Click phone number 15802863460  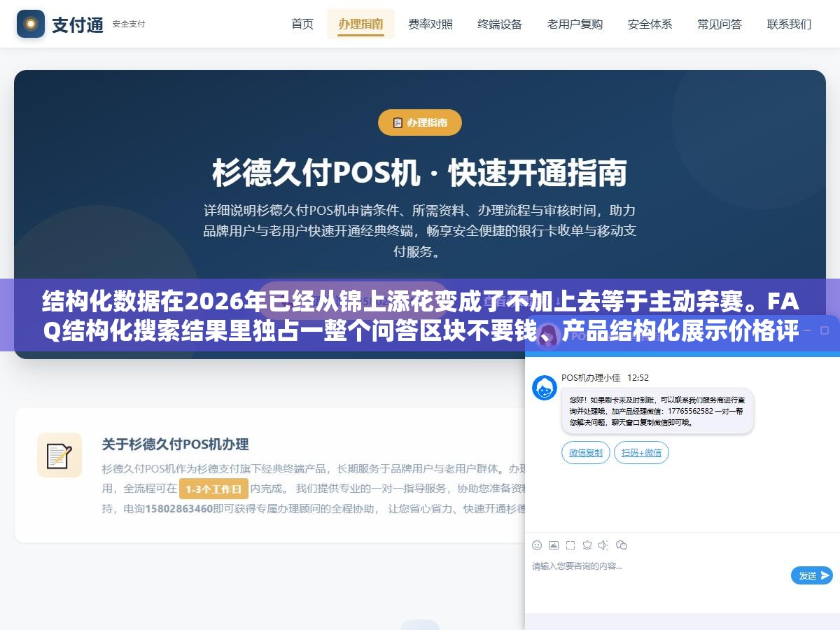point(178,509)
